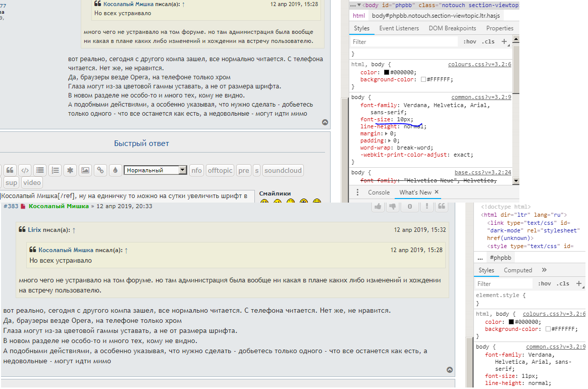Choose font colour with the droplet button

coord(115,170)
